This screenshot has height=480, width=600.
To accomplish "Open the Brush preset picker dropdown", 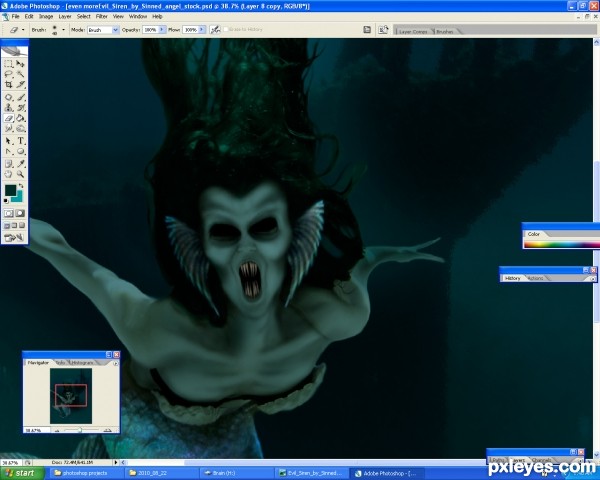I will point(63,29).
